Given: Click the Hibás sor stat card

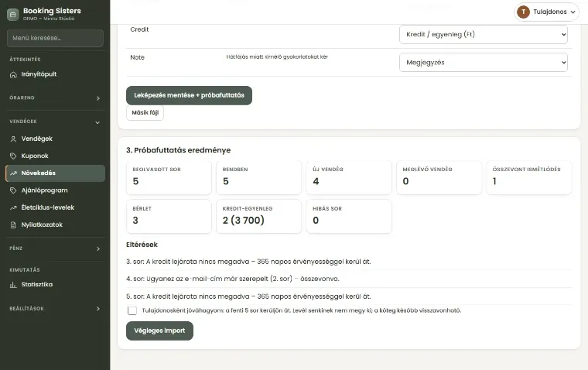Looking at the screenshot, I should 349,217.
